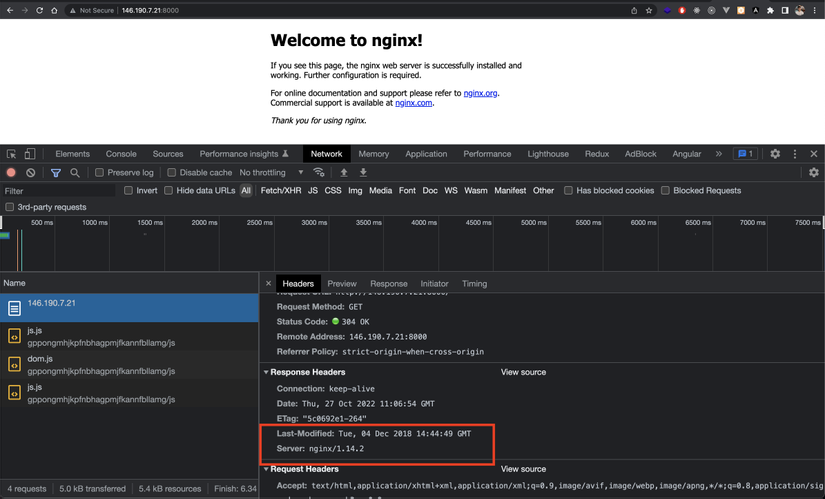The width and height of the screenshot is (825, 499).
Task: Click the Vue devtools extension icon
Action: click(726, 11)
